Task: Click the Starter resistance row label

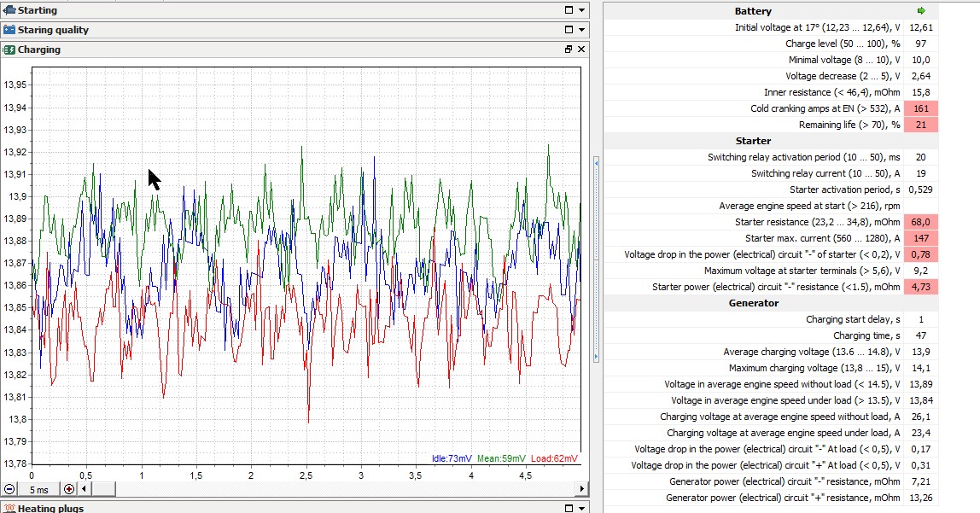Action: click(x=818, y=223)
